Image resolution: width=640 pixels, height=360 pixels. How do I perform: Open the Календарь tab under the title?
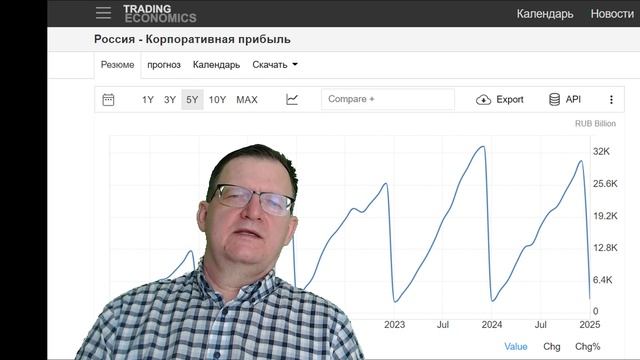(216, 64)
